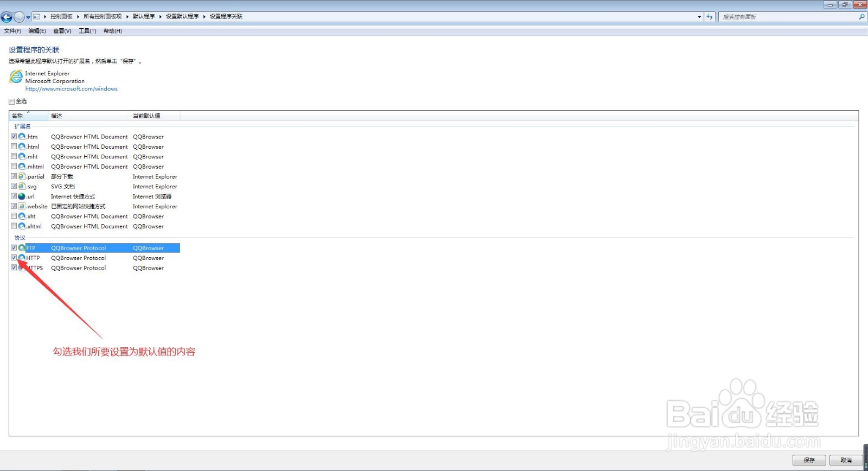Image resolution: width=868 pixels, height=471 pixels.
Task: Click the Forward navigation arrow button
Action: tap(19, 17)
